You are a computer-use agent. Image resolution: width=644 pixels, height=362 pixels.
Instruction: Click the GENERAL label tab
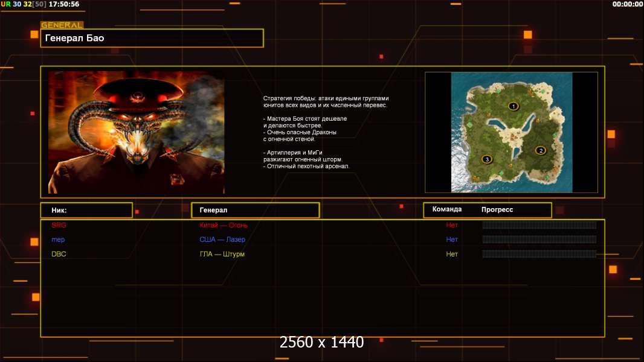pos(62,25)
